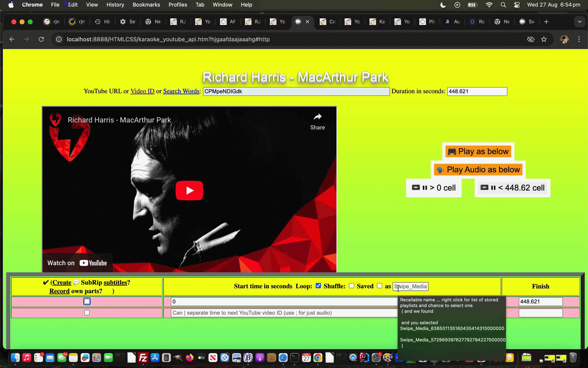Click the Play as below button
Viewport: 588px width, 368px height.
[478, 151]
